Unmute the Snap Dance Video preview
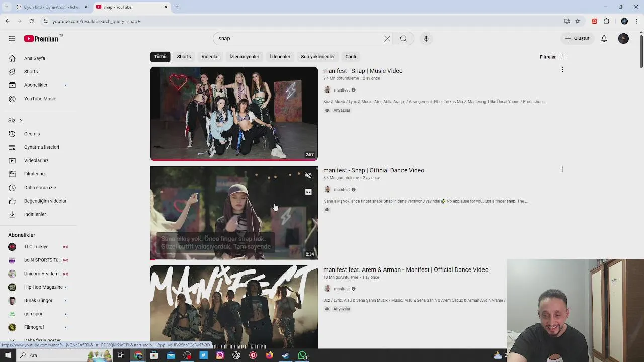Image resolution: width=644 pixels, height=362 pixels. [308, 175]
